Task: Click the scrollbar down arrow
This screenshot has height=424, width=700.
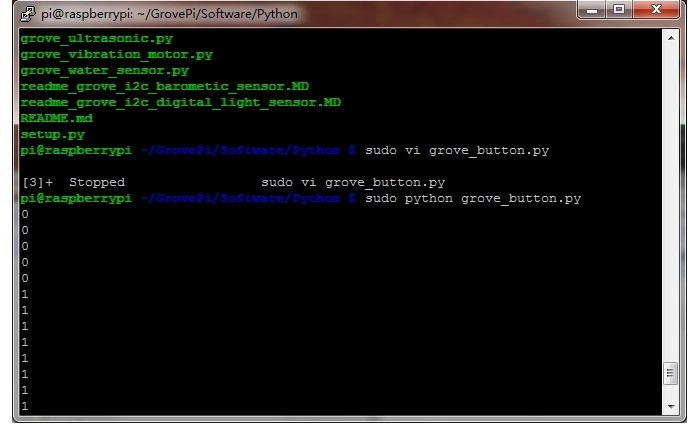Action: 670,408
